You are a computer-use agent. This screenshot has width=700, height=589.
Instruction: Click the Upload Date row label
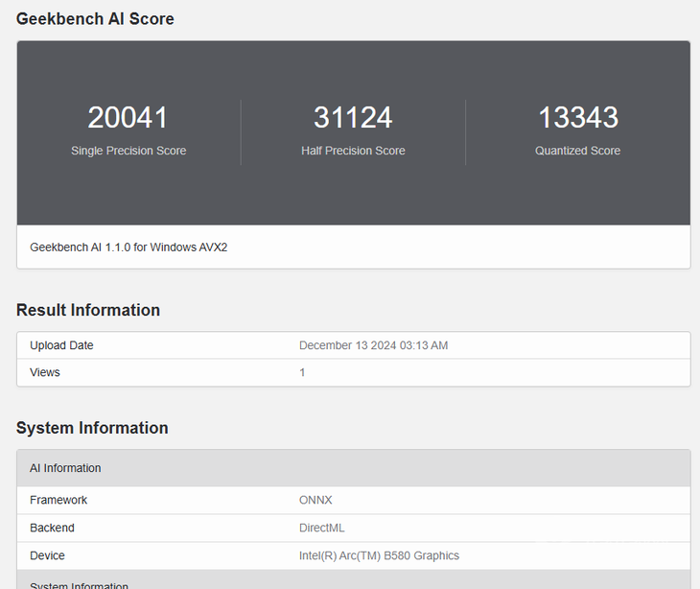coord(61,345)
